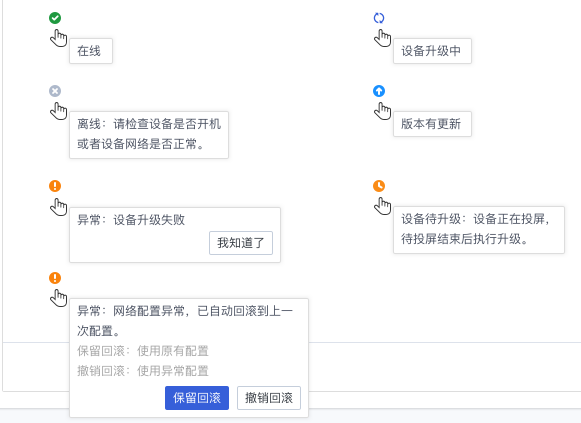Click the 设备待升级 screen-casting tooltip
Screen dimensions: 581x423
coord(479,230)
